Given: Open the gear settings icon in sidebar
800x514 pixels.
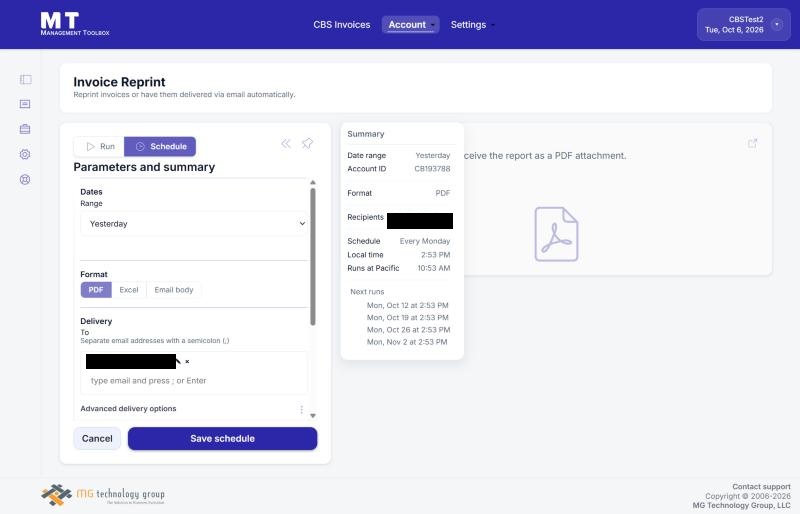Looking at the screenshot, I should [x=25, y=154].
